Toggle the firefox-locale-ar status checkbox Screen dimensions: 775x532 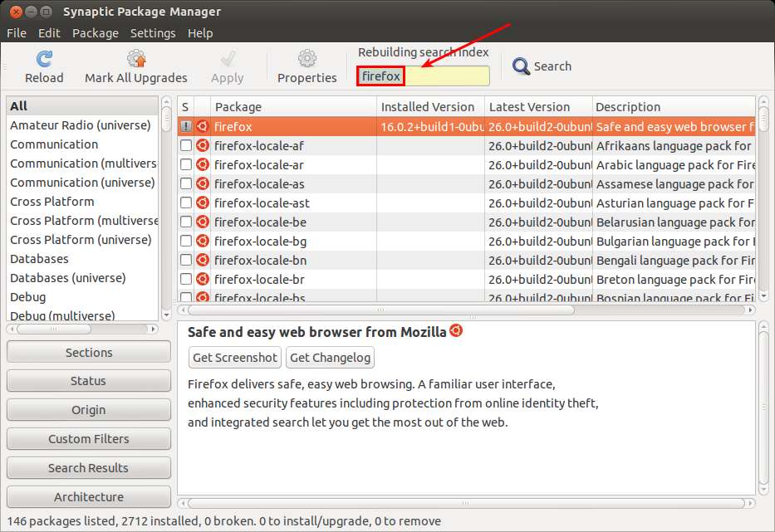pos(186,164)
